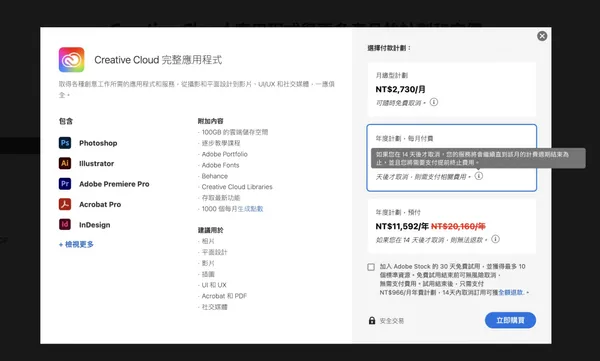This screenshot has width=600, height=361.
Task: Open info icon in monthly plan card
Action: 434,102
